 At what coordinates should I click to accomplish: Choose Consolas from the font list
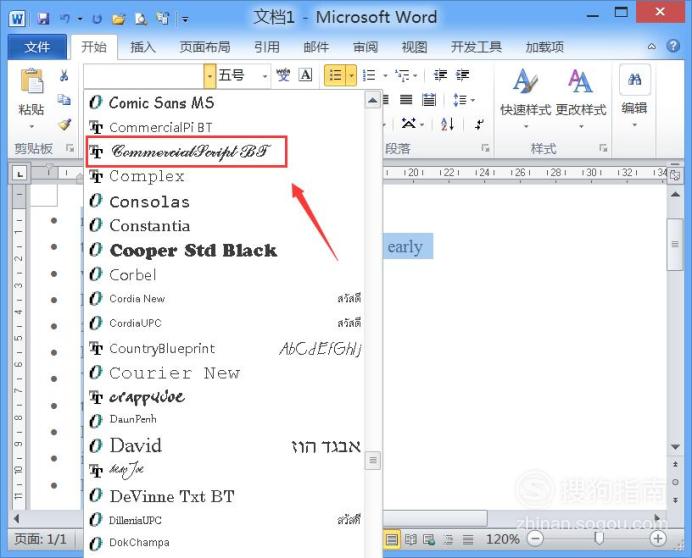(224, 202)
